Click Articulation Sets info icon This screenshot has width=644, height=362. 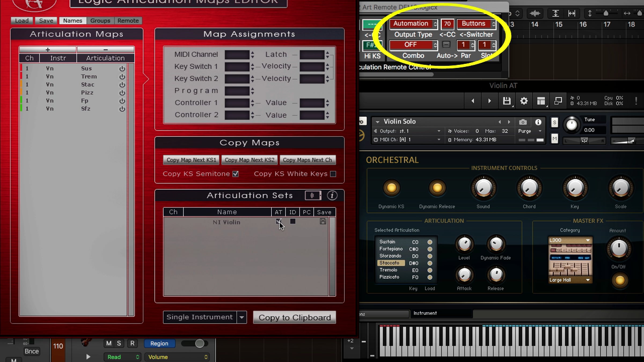pos(332,195)
